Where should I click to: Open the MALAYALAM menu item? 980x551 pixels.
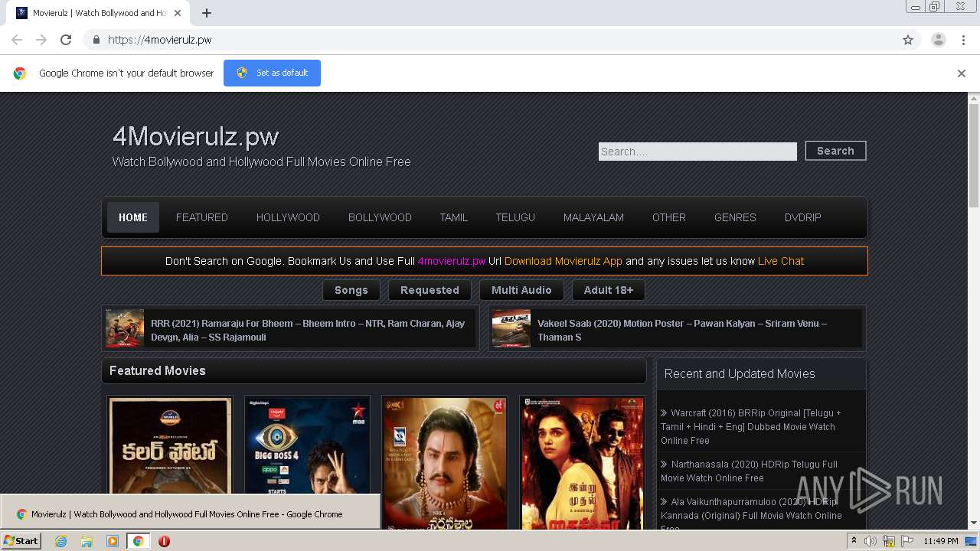click(593, 217)
